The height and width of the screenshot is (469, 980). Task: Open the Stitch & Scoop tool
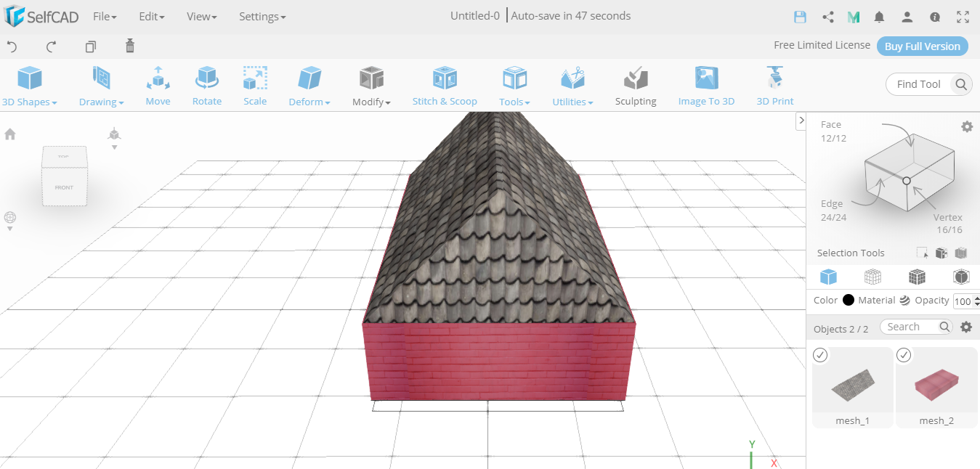[x=445, y=85]
